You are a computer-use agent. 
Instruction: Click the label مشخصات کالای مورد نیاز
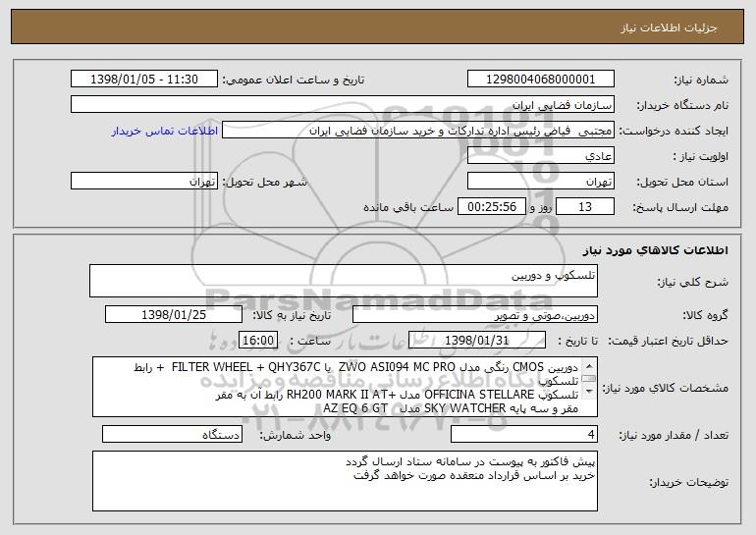[x=666, y=388]
